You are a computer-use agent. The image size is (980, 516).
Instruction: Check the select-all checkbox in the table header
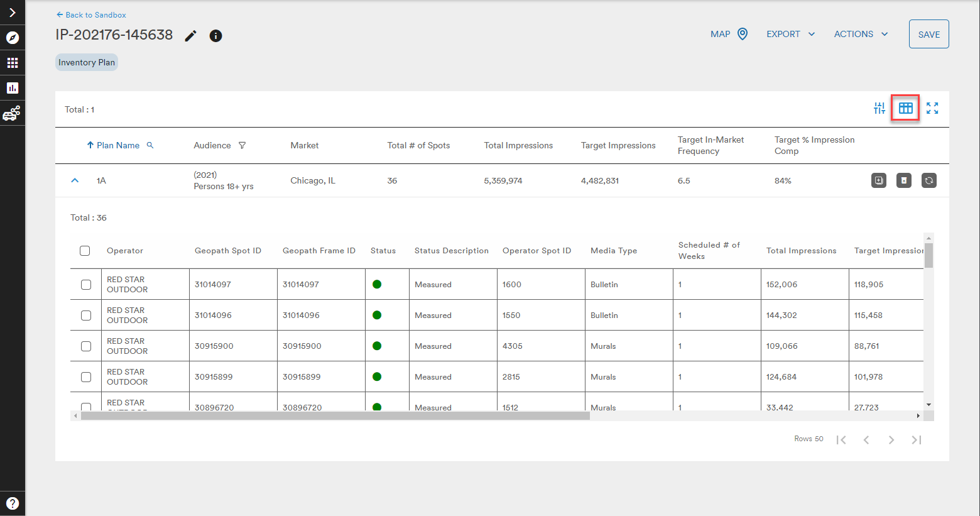pos(85,250)
